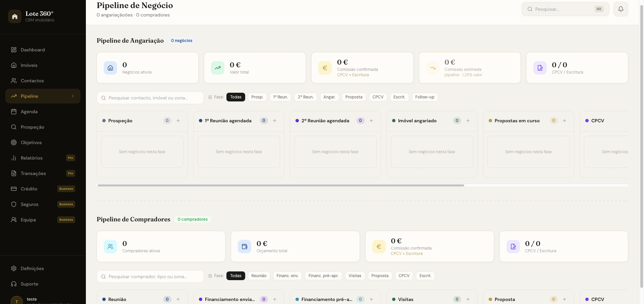This screenshot has height=304, width=644.
Task: Add a deal to Imóvel angariado
Action: [x=468, y=121]
